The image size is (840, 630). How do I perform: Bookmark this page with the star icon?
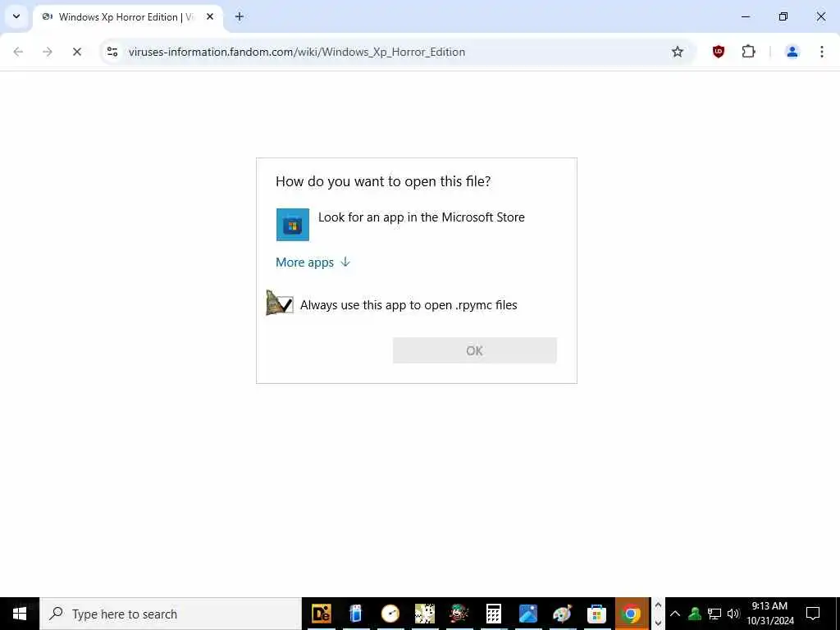pyautogui.click(x=678, y=52)
